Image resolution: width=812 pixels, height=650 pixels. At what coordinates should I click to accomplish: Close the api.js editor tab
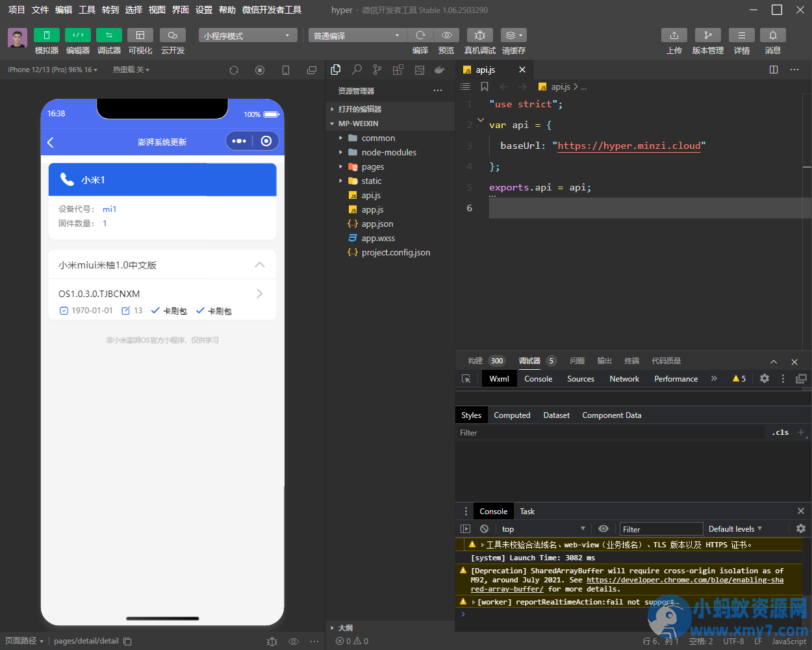[x=522, y=70]
